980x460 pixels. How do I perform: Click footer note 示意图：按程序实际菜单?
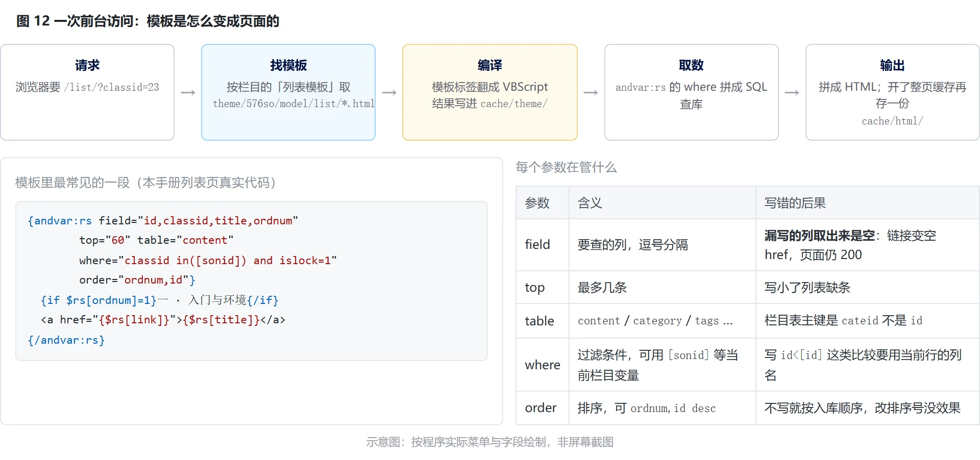[x=490, y=442]
